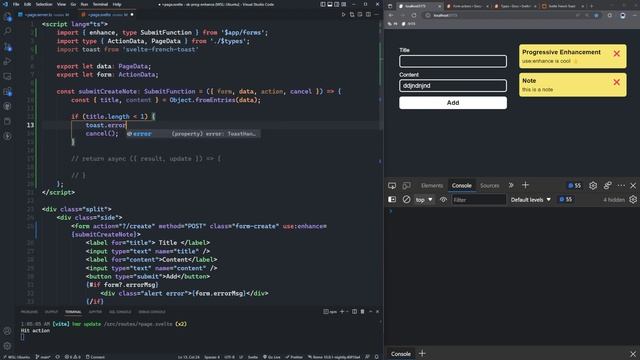
Task: Open the Explorer view in VS Code activity bar
Action: pyautogui.click(x=7, y=17)
